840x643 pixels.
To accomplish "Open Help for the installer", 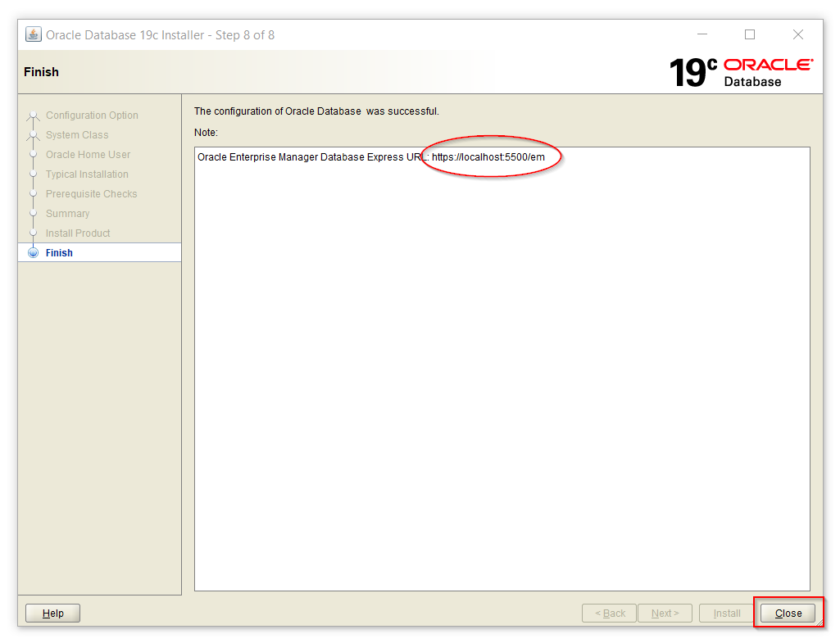I will (52, 613).
